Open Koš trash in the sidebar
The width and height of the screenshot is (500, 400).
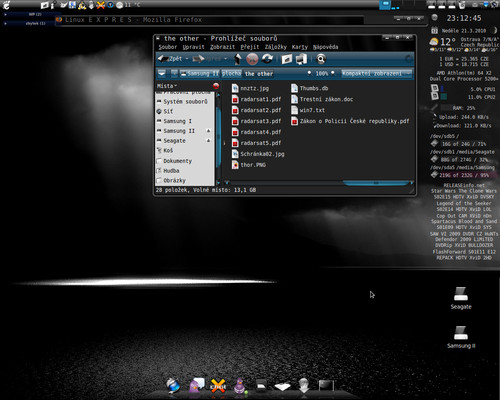[x=185, y=150]
